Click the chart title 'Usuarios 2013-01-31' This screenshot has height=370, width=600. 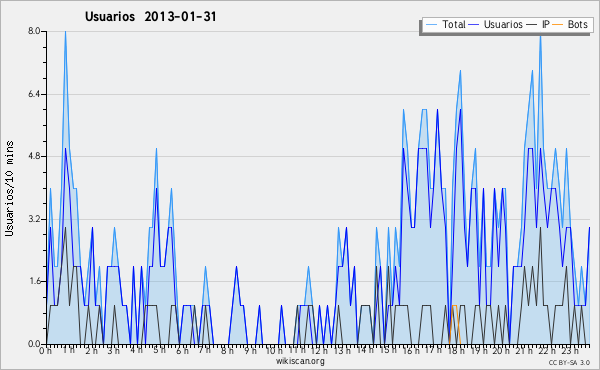point(150,16)
